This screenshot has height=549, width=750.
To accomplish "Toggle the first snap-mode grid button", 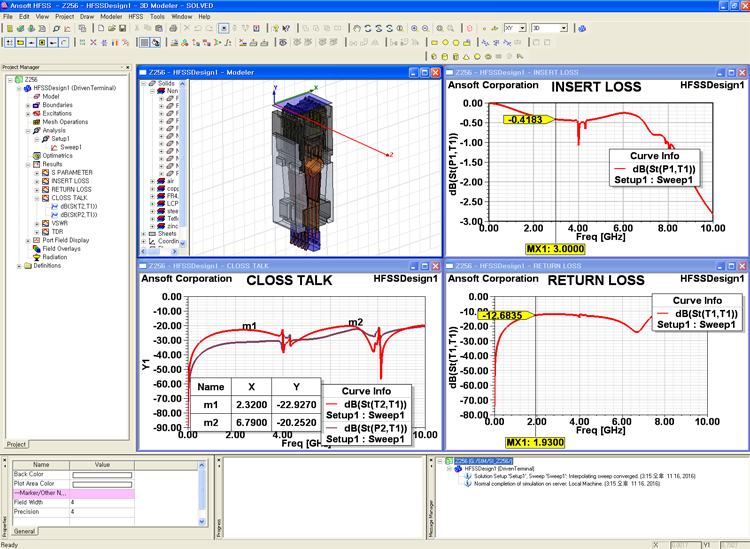I will [x=10, y=43].
